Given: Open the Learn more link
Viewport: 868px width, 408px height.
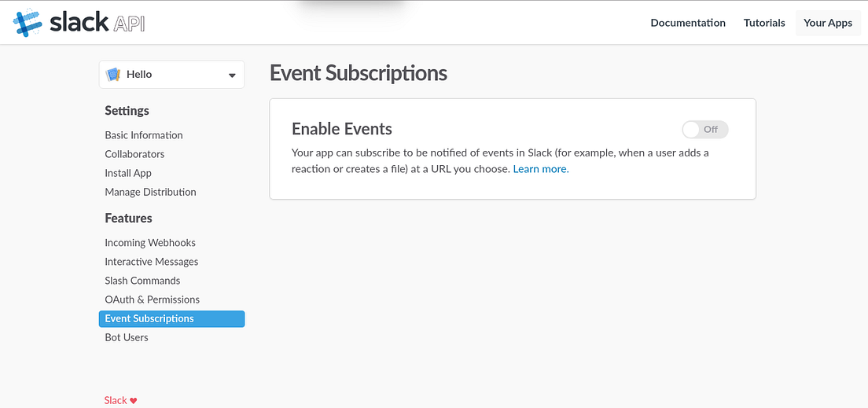Looking at the screenshot, I should tap(540, 169).
